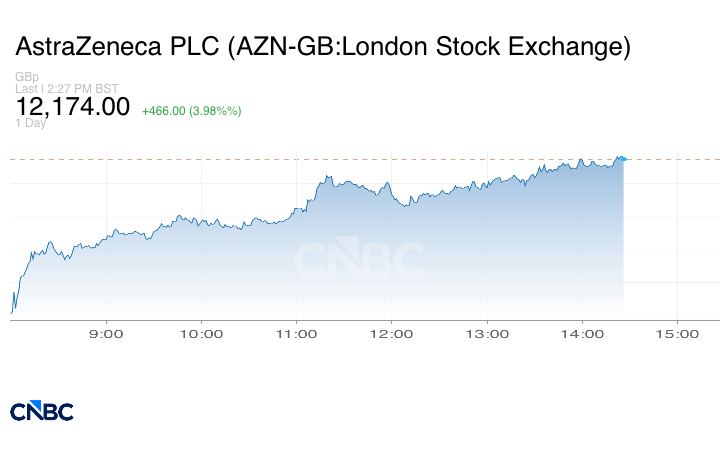720x450 pixels.
Task: Click the green +466.00 (3.98%) change text
Action: 191,111
